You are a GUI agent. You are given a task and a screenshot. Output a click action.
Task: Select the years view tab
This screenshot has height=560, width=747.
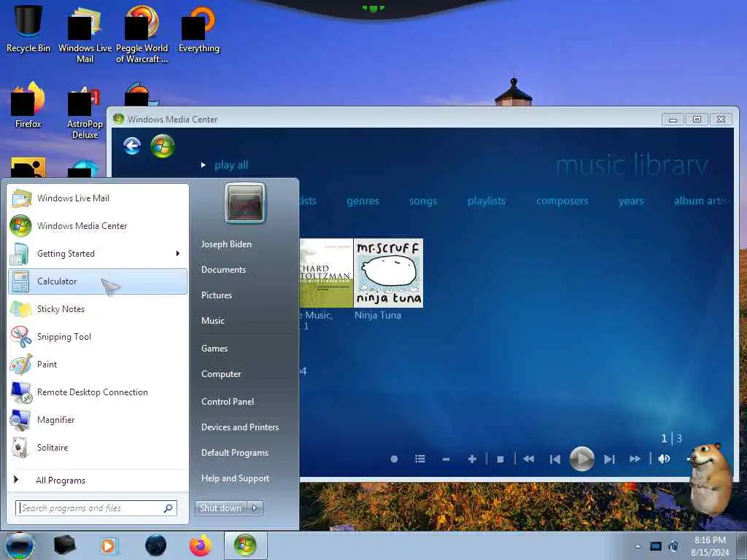(x=631, y=201)
